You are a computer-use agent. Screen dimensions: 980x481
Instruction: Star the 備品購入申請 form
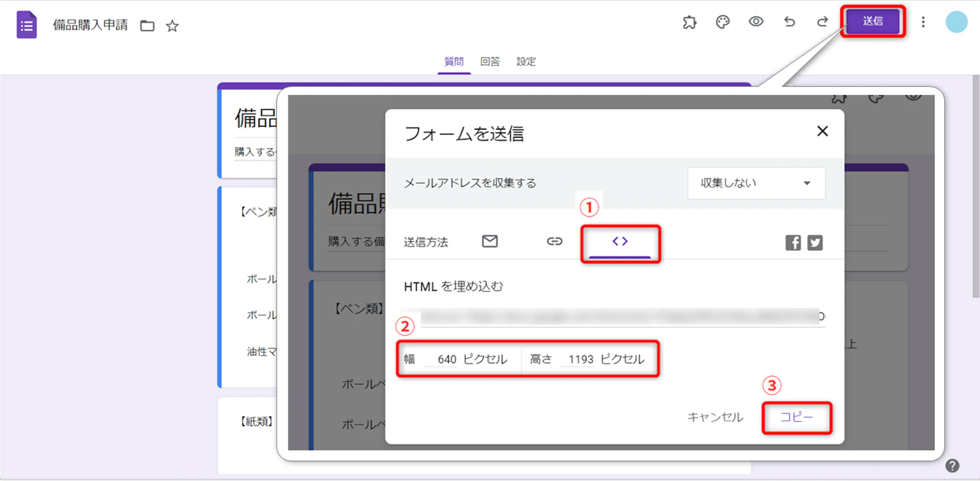click(x=172, y=26)
